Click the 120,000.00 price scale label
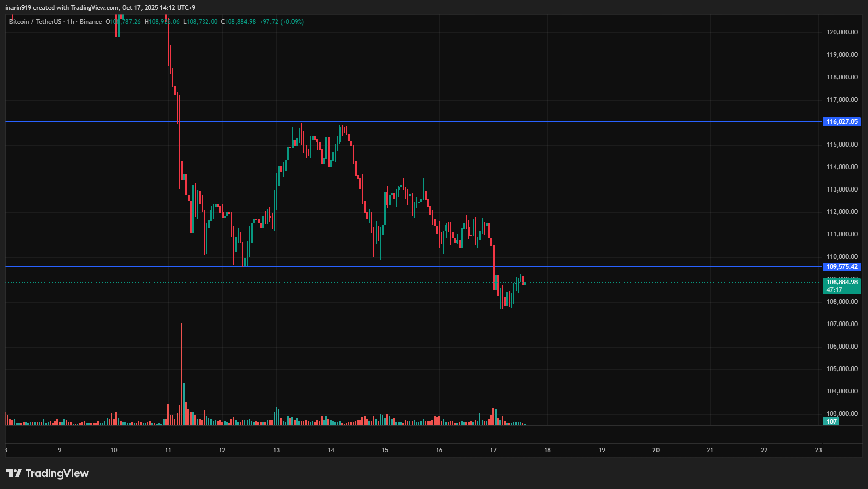 pos(842,32)
